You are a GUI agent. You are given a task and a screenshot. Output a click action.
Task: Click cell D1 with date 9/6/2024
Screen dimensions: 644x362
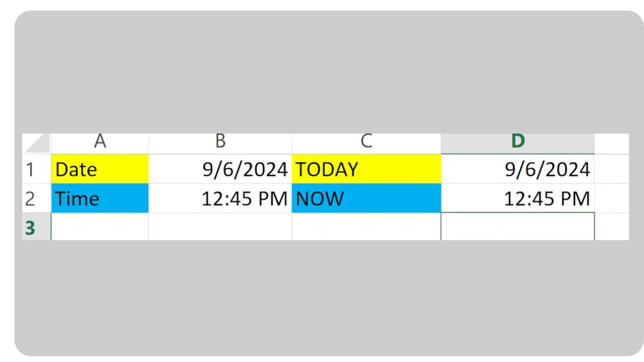tap(517, 169)
